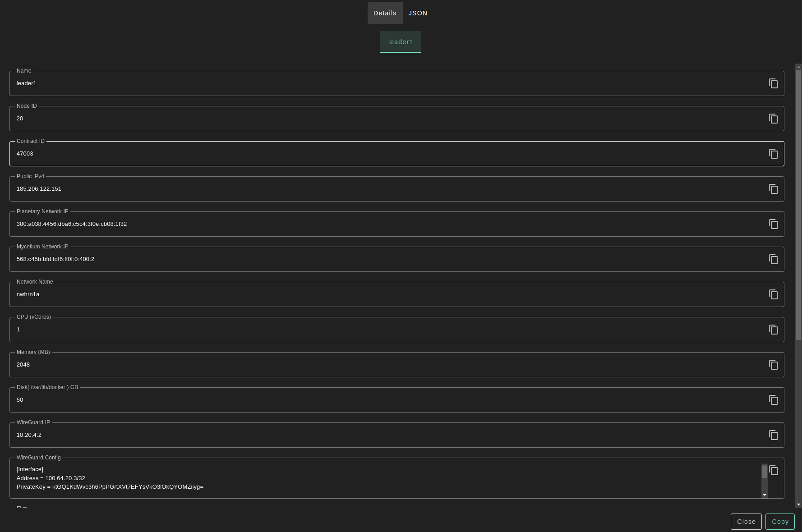802x532 pixels.
Task: Copy the WireGuard IP address
Action: tap(773, 435)
